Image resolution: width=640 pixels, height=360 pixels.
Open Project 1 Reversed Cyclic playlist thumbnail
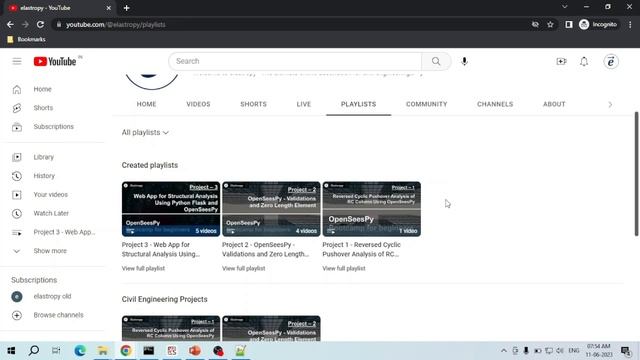coord(371,209)
